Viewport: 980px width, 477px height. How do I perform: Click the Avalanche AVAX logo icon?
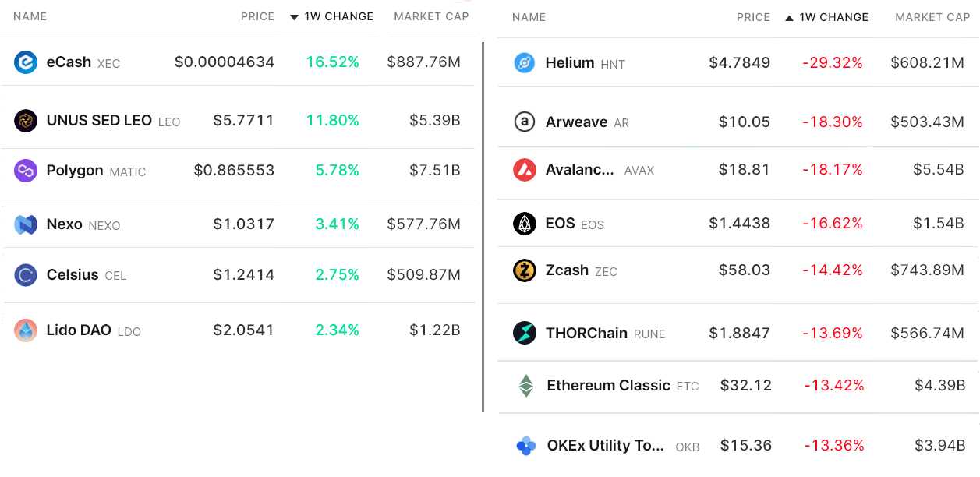pyautogui.click(x=525, y=170)
